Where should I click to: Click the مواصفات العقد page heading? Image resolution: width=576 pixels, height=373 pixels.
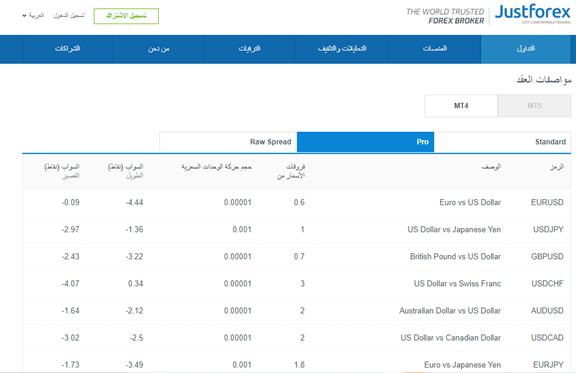(x=544, y=79)
